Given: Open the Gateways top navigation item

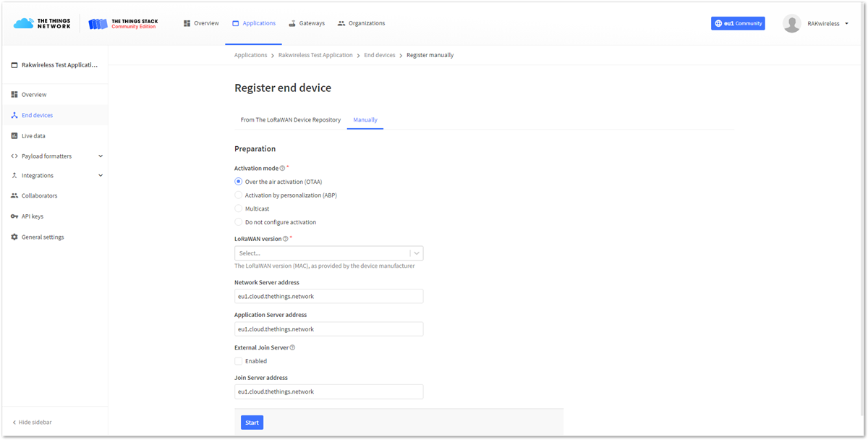Looking at the screenshot, I should point(307,23).
